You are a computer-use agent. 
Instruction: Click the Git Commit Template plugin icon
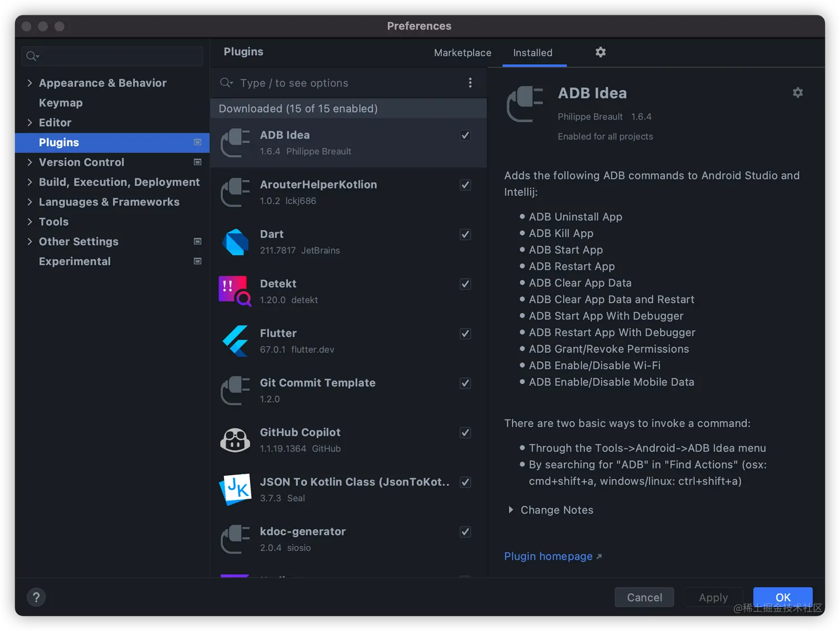pos(236,390)
